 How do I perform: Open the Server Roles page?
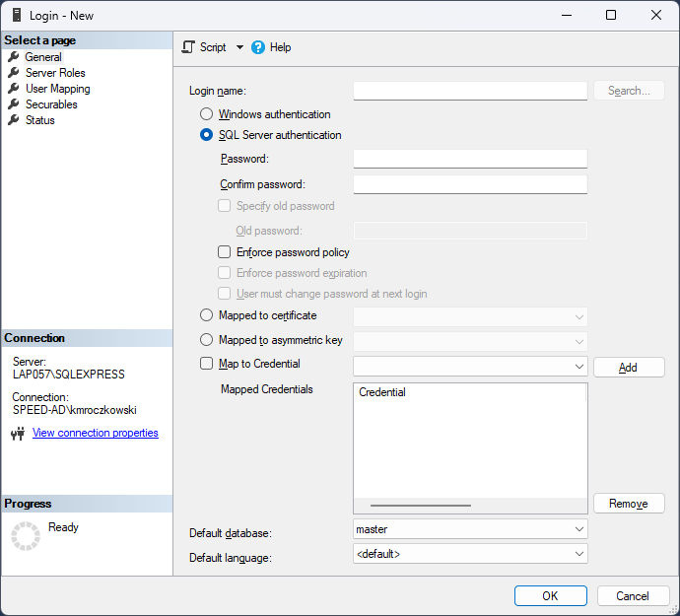click(55, 73)
